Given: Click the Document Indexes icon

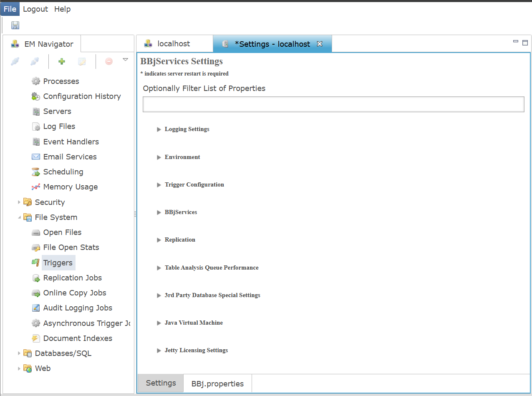Looking at the screenshot, I should coord(36,338).
